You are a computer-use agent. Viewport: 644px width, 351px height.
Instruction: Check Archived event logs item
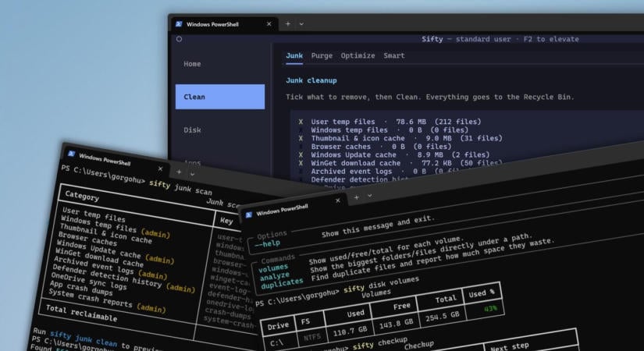coord(301,171)
